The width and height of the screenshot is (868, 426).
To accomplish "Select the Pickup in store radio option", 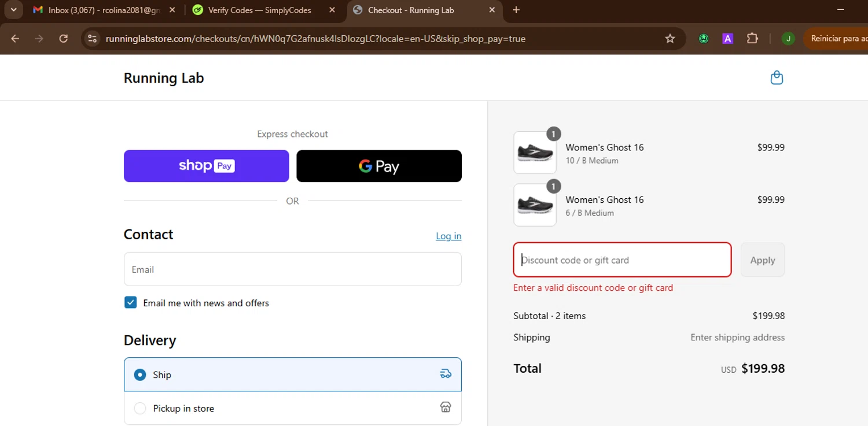I will (140, 408).
